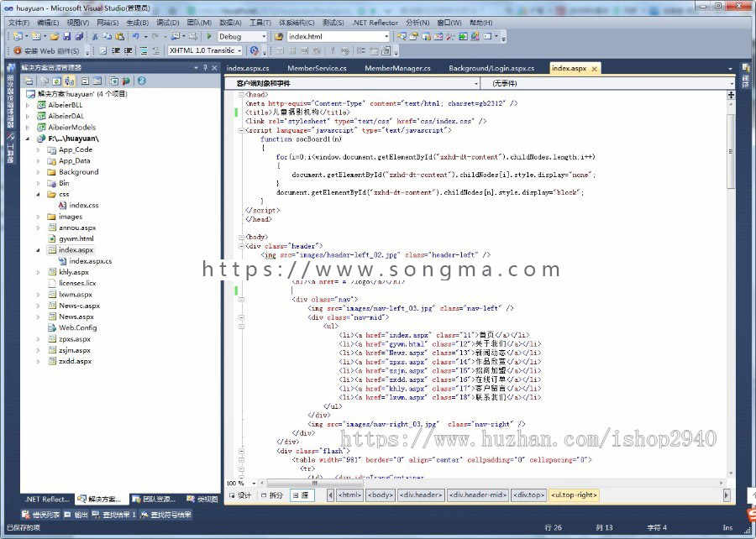Switch to the index.aspx.cs editor tab
This screenshot has width=756, height=539.
pyautogui.click(x=248, y=68)
